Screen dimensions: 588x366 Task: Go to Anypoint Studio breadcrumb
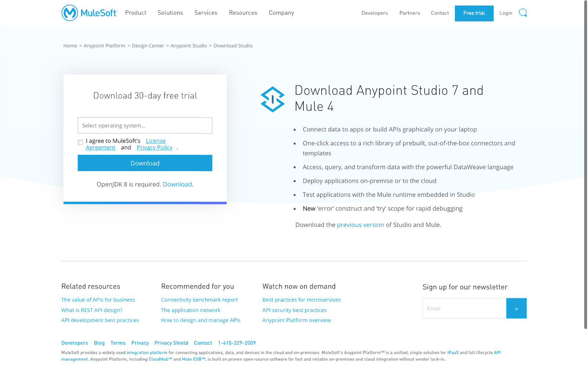(x=189, y=46)
